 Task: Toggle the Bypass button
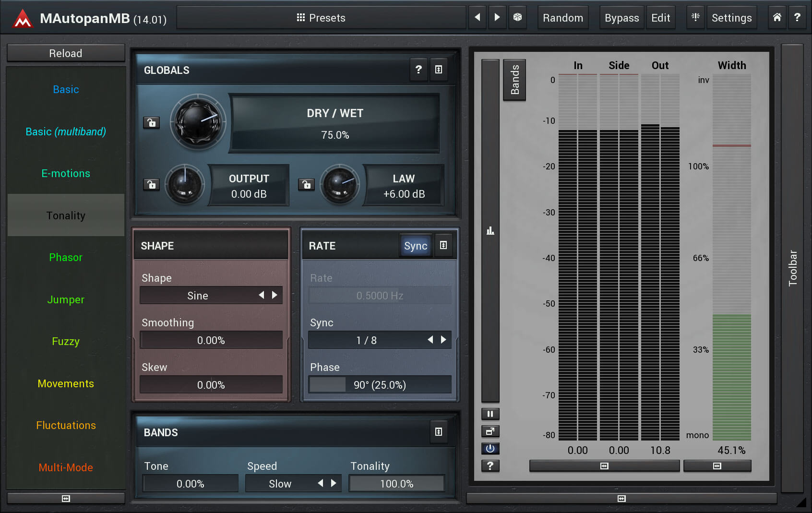[621, 18]
